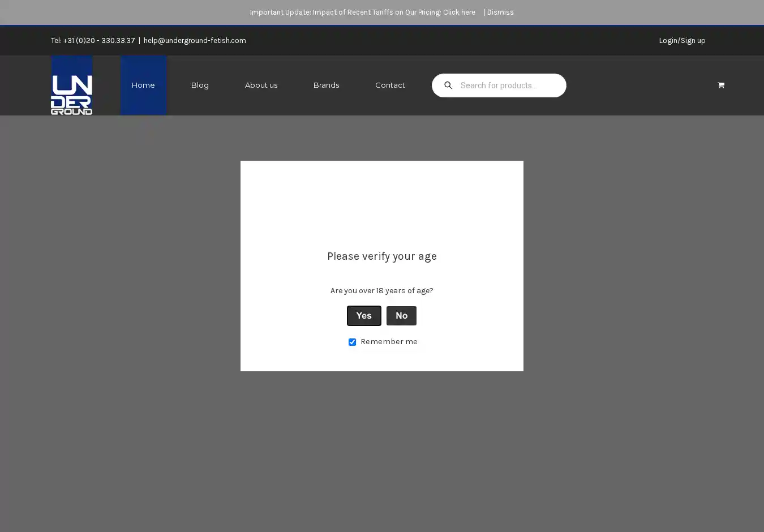This screenshot has height=532, width=764.
Task: Open the Brands menu
Action: click(x=326, y=85)
